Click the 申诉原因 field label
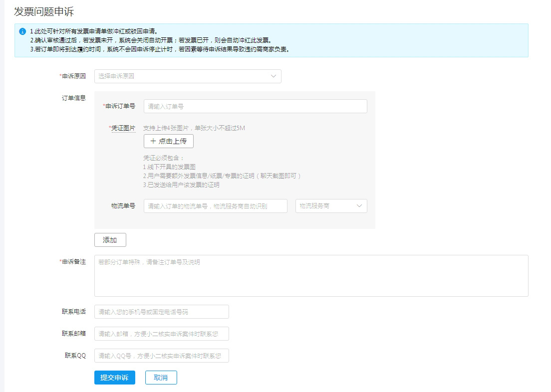 pos(73,76)
